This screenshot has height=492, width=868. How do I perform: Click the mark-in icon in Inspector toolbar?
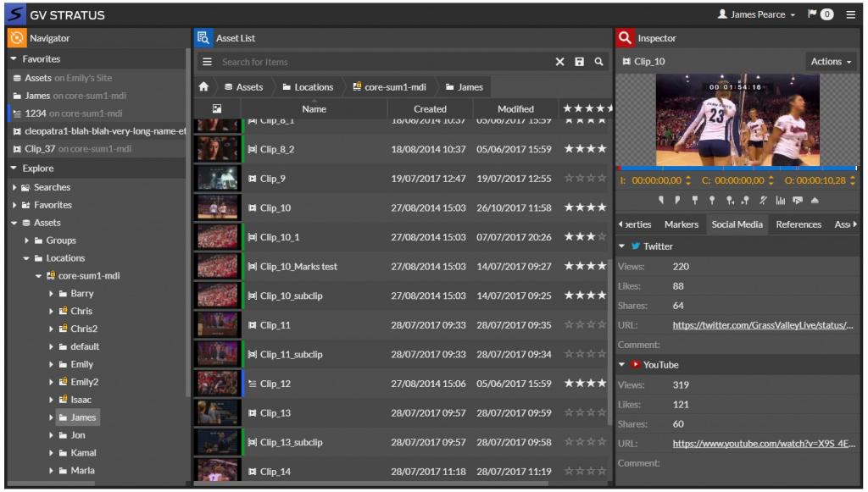661,200
